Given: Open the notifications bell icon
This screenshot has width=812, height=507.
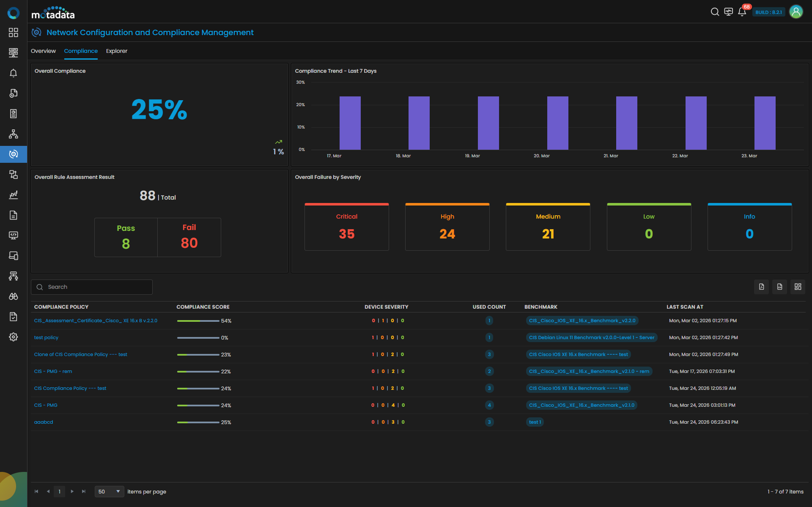Looking at the screenshot, I should pos(742,12).
